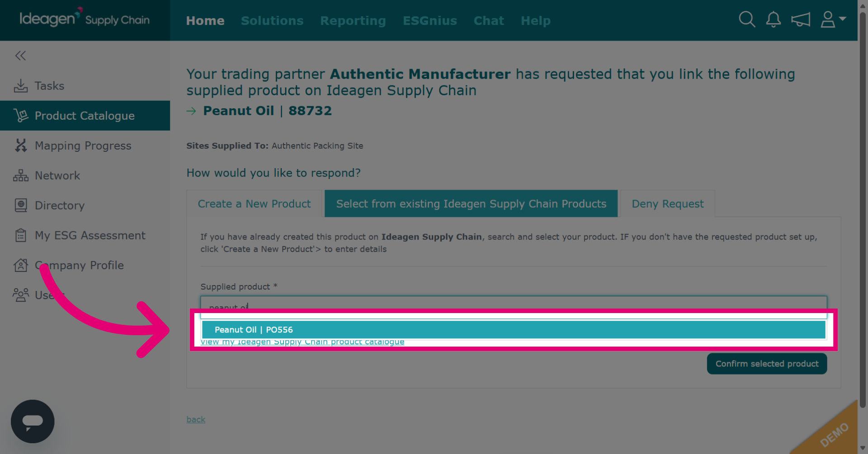
Task: Switch to the Deny Request tab
Action: point(668,204)
